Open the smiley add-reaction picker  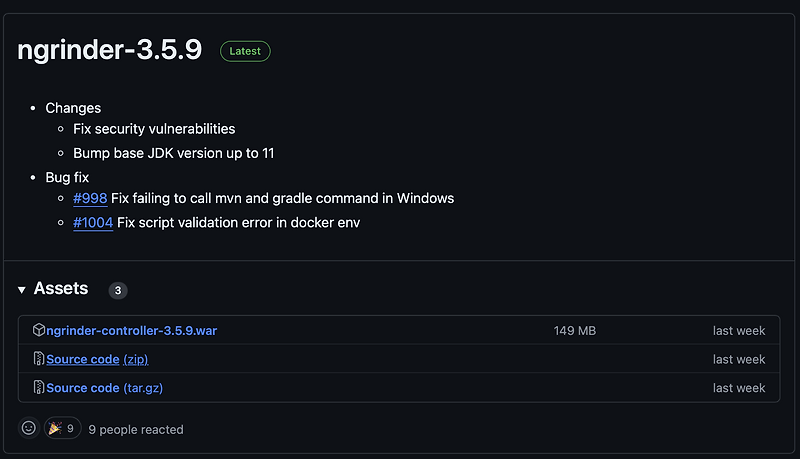(29, 428)
